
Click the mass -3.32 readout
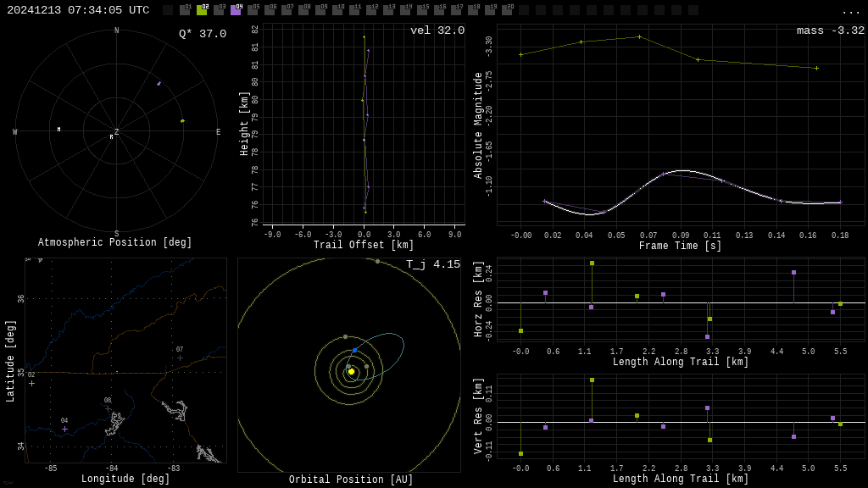pos(831,30)
